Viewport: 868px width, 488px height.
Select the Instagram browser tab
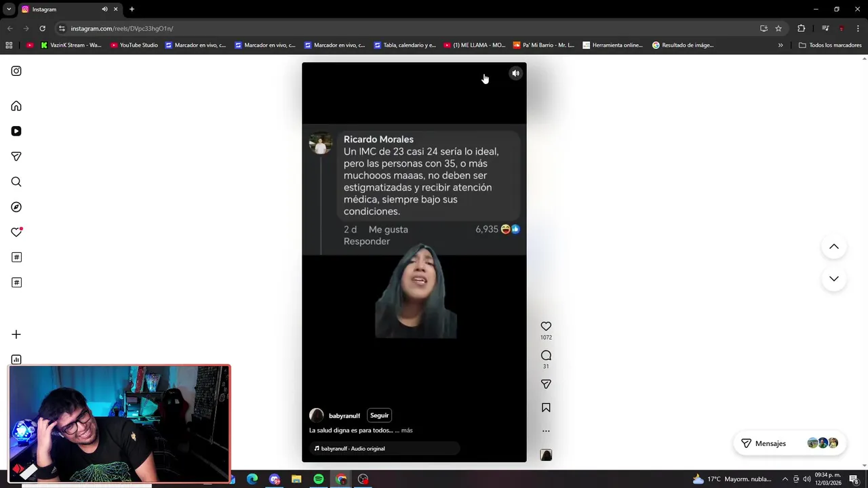[x=70, y=9]
